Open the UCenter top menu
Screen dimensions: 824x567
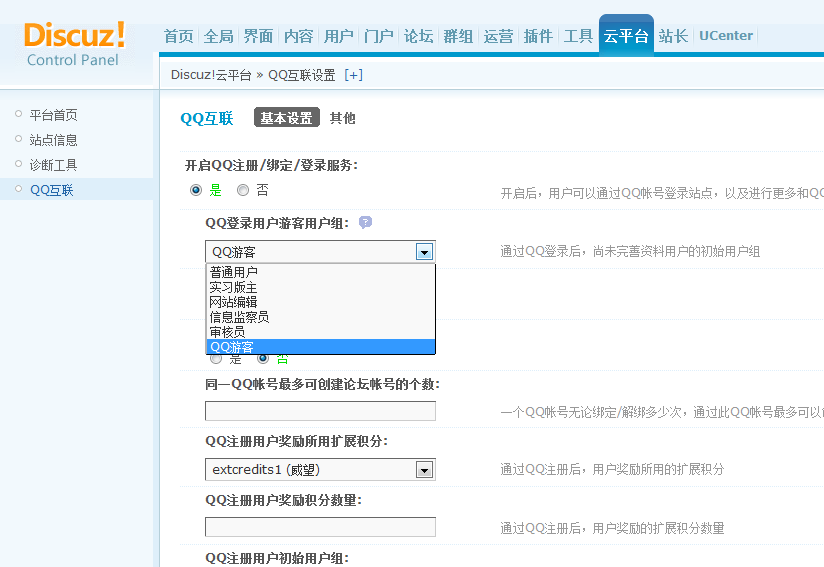(x=726, y=36)
